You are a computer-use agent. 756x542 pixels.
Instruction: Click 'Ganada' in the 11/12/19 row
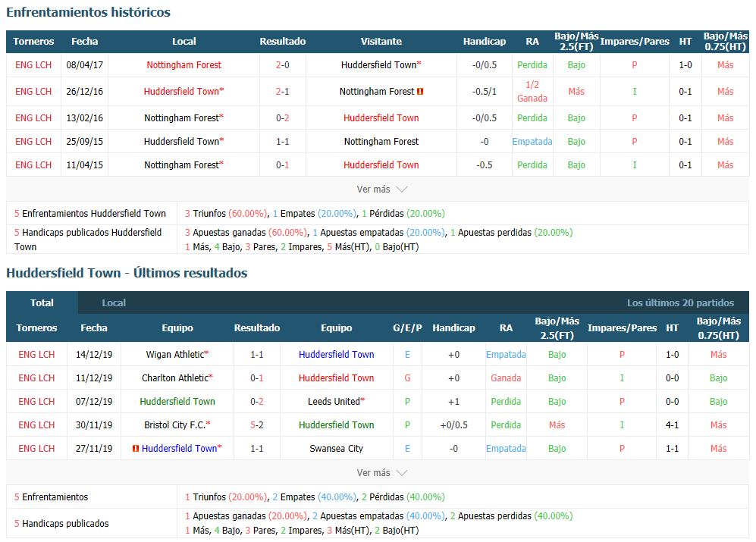(x=506, y=378)
